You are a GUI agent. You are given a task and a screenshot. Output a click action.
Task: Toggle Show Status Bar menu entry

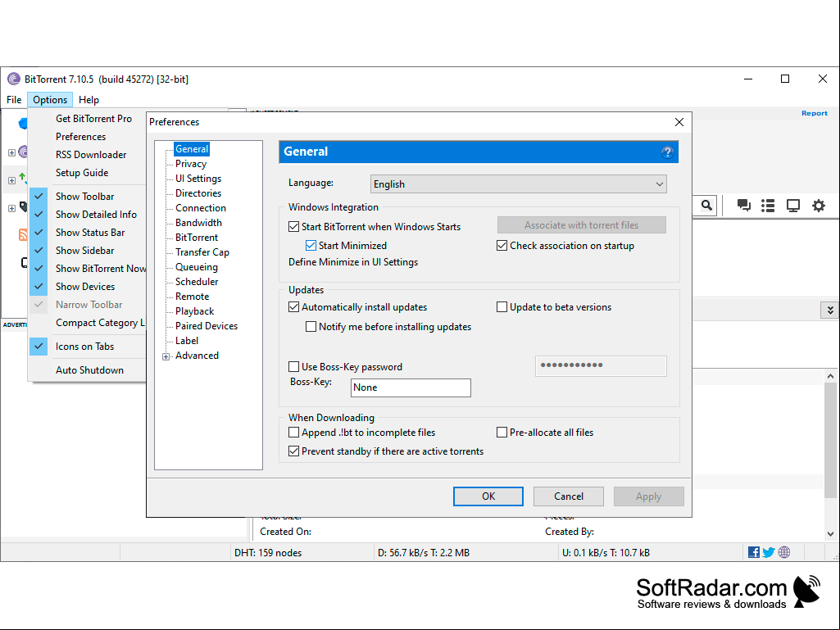click(x=90, y=233)
